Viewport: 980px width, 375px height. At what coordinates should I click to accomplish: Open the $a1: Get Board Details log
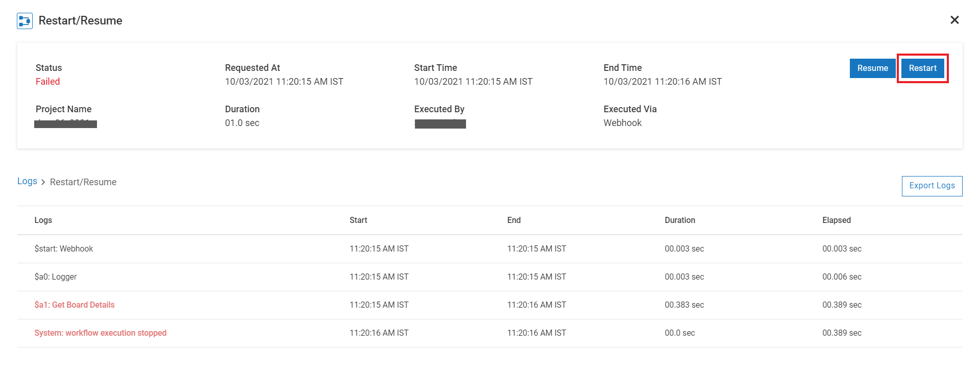tap(75, 305)
